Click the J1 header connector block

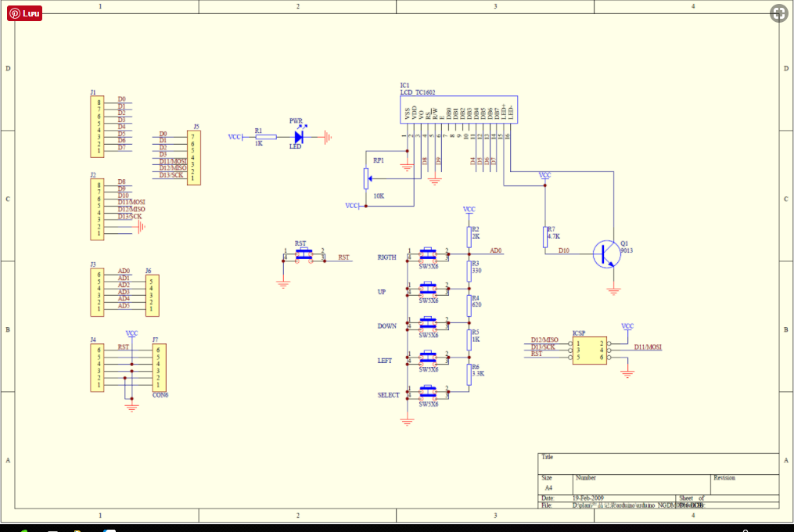97,127
